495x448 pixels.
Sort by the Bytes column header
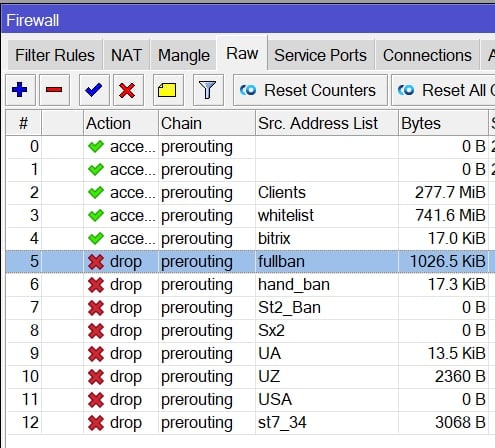[443, 123]
